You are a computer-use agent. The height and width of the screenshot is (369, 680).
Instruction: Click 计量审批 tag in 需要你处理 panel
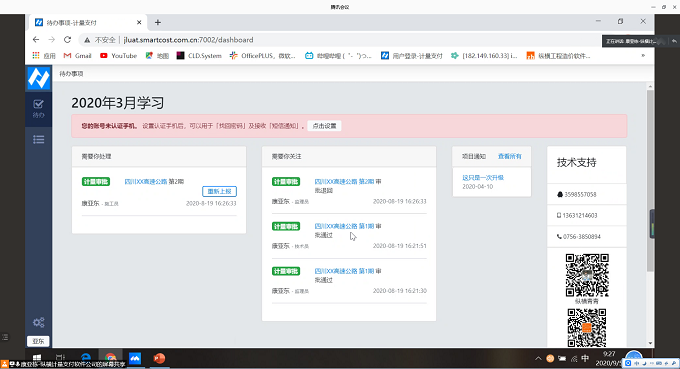[x=96, y=182]
